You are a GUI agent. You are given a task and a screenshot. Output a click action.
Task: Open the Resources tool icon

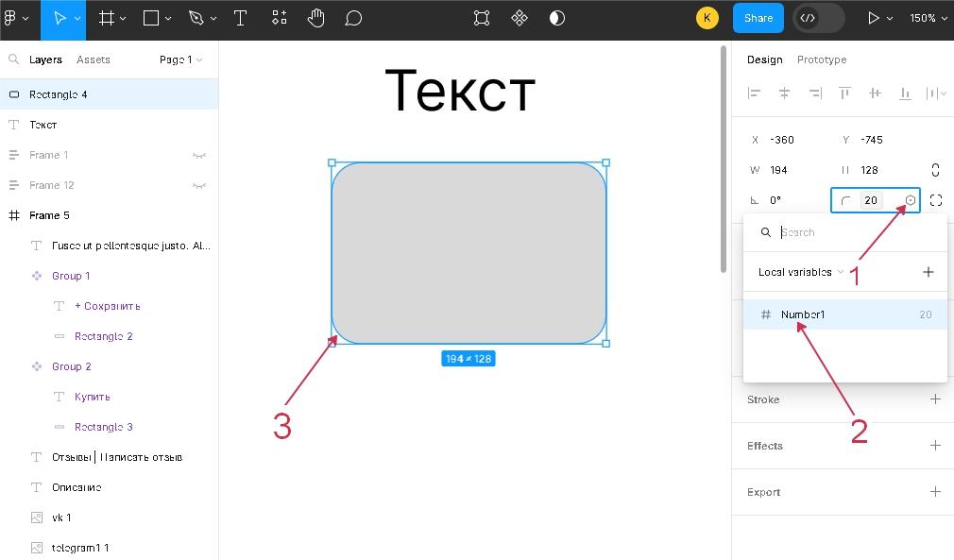(280, 18)
